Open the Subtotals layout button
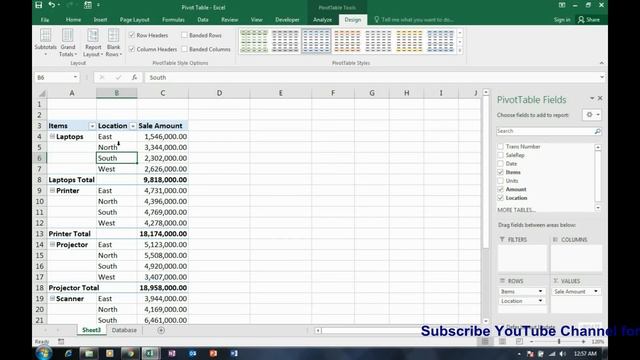The image size is (640, 360). tap(46, 43)
